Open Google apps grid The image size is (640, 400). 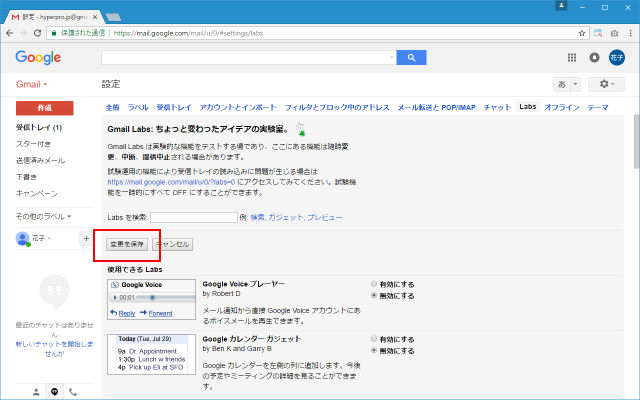tap(572, 58)
